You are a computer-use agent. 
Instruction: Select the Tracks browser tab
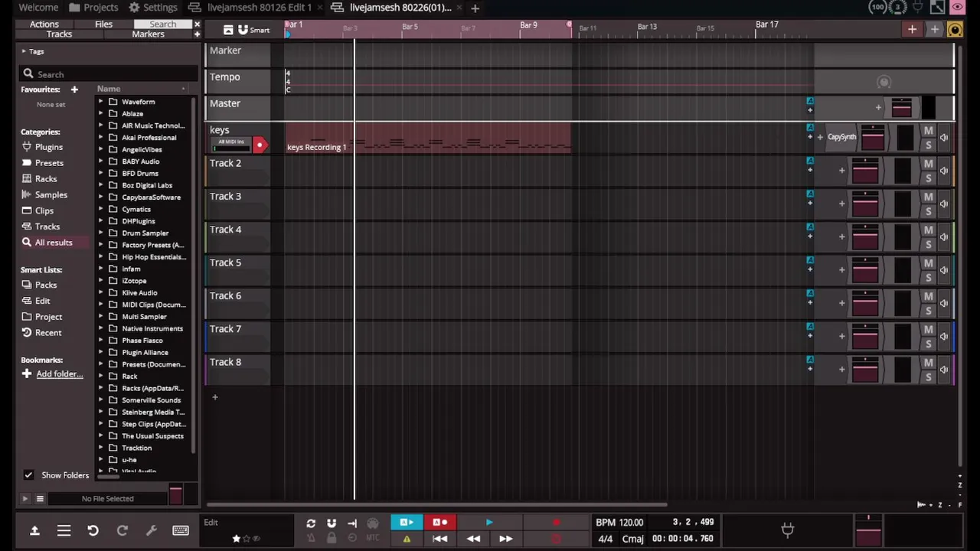pyautogui.click(x=59, y=34)
